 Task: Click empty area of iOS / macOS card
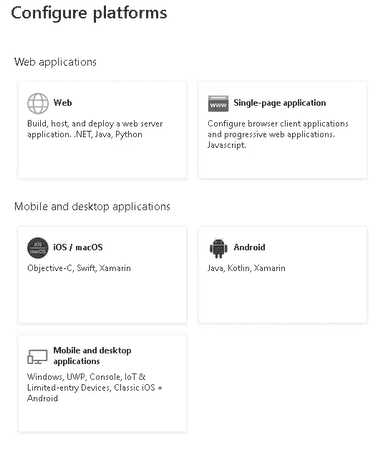[x=102, y=298]
